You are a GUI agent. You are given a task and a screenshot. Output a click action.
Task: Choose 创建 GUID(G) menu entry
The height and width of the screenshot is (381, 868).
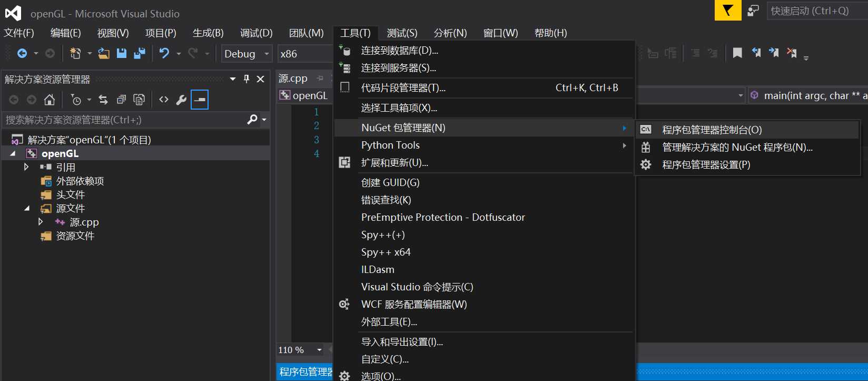click(484, 182)
